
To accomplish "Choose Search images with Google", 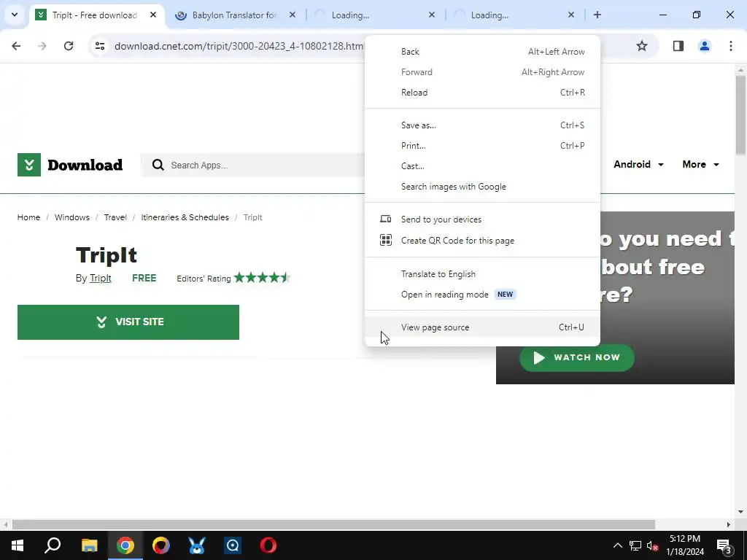I will [x=482, y=187].
